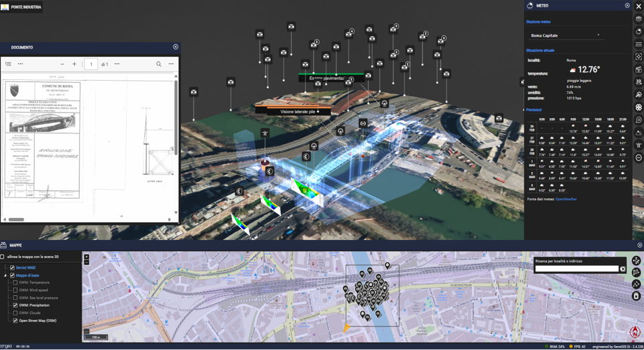Viewport: 644px width, 350px height.
Task: Click the weather icon in right sidebar
Action: pyautogui.click(x=639, y=31)
